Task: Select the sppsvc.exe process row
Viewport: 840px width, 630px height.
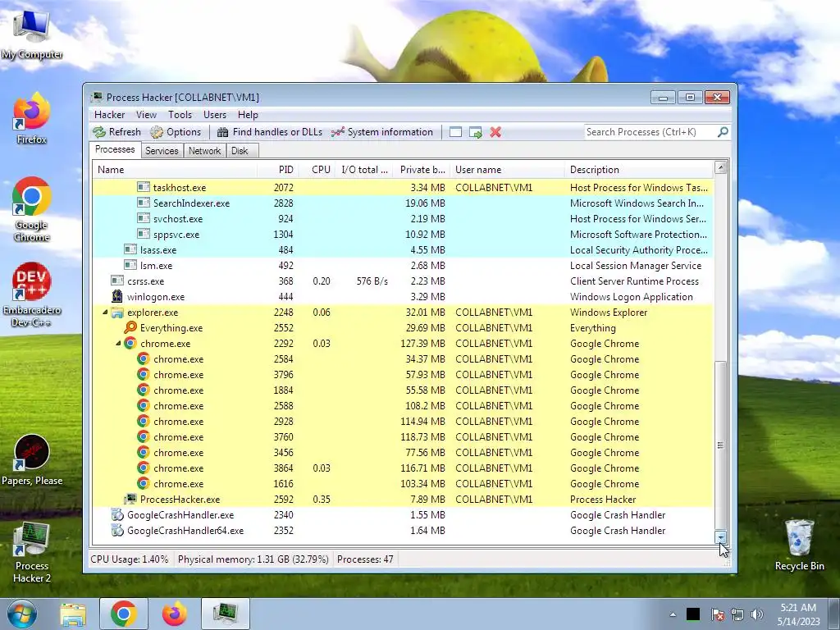Action: click(x=403, y=234)
